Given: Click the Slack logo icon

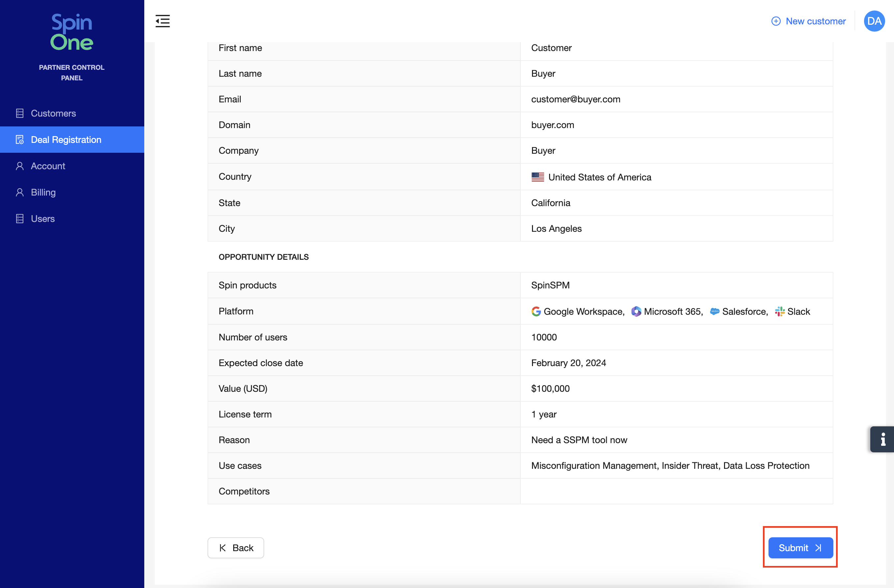Looking at the screenshot, I should tap(779, 311).
